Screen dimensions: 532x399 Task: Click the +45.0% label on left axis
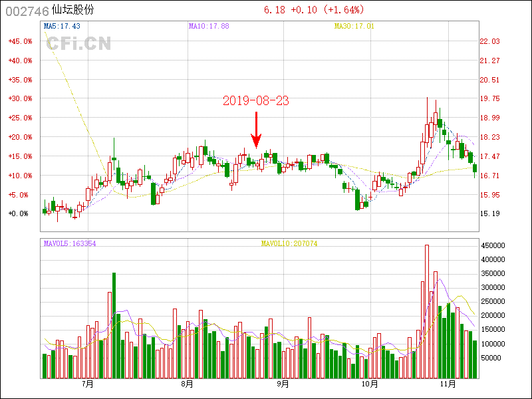20,41
